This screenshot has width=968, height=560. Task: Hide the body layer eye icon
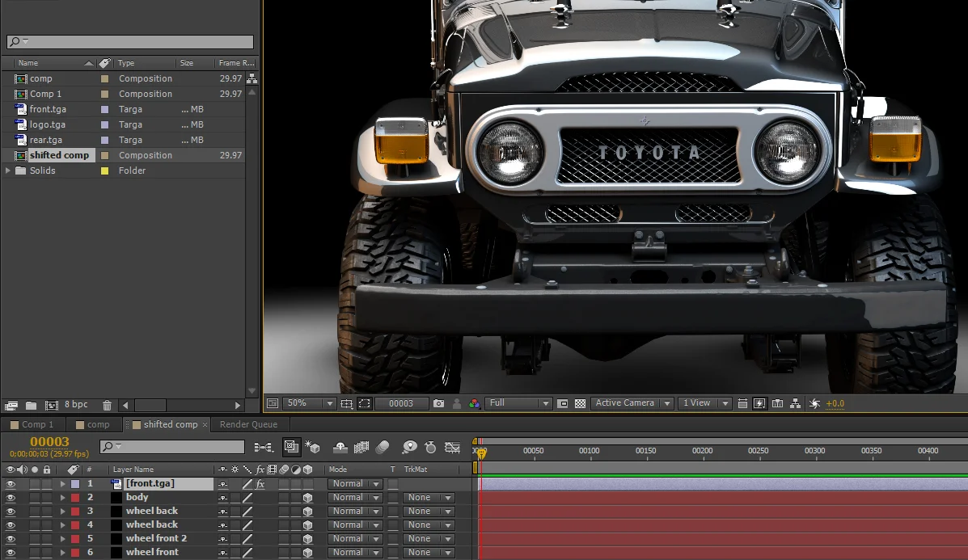11,498
